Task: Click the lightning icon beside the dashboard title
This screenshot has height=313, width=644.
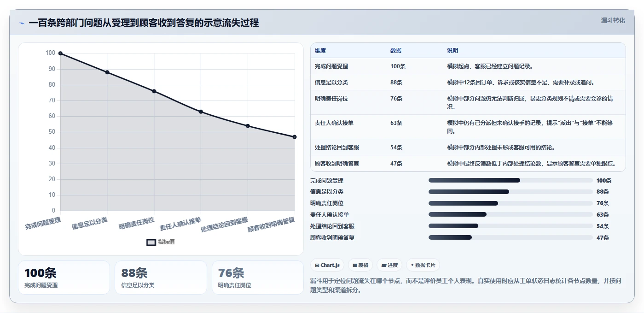Action: click(x=22, y=23)
